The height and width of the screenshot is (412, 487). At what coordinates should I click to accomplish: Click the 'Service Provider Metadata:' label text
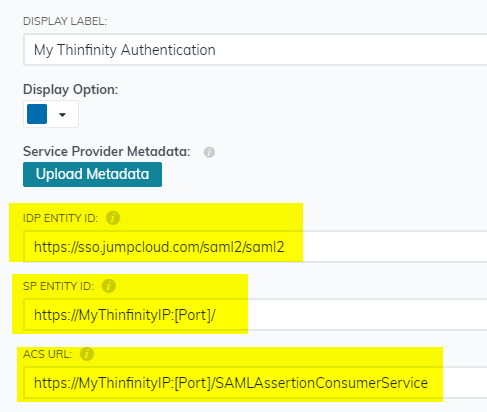pyautogui.click(x=106, y=151)
